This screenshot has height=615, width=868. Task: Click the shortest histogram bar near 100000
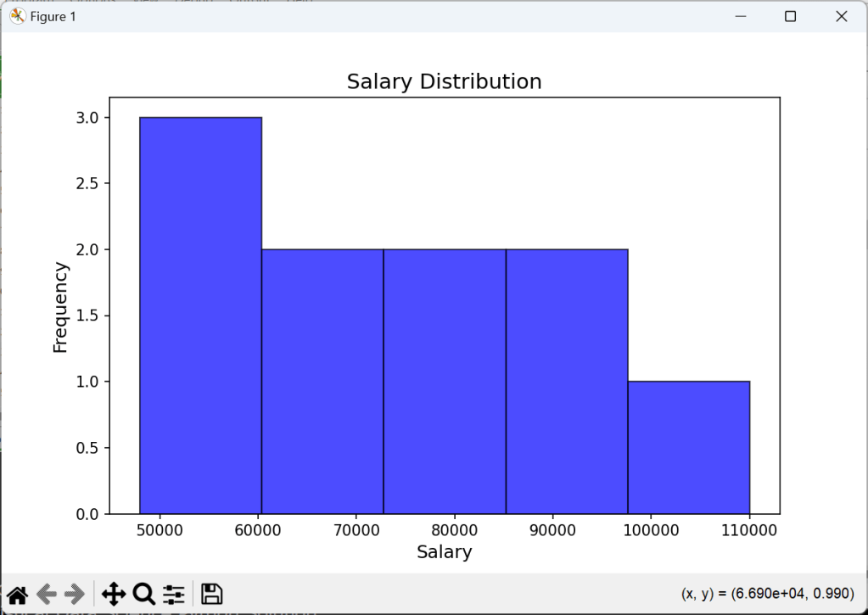click(688, 448)
